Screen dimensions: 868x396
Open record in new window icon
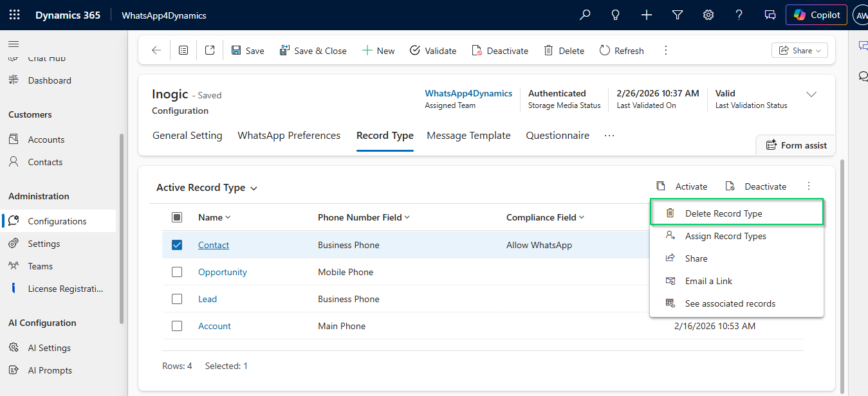pos(210,51)
